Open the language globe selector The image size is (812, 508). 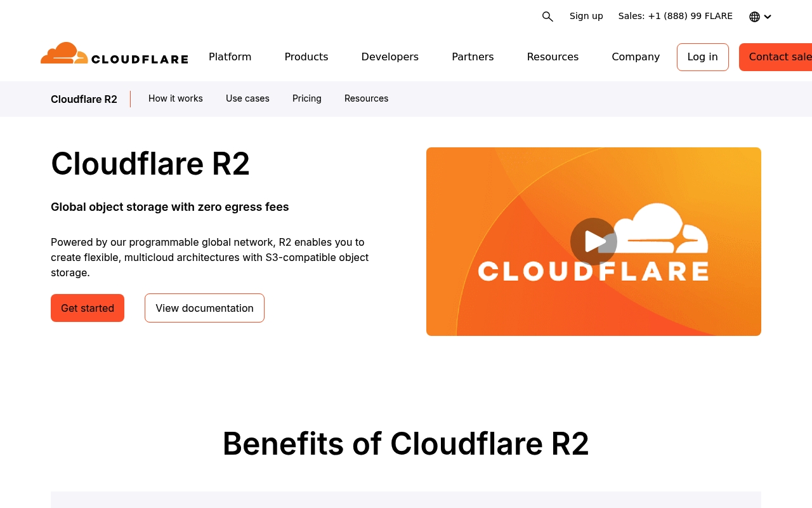pyautogui.click(x=760, y=17)
